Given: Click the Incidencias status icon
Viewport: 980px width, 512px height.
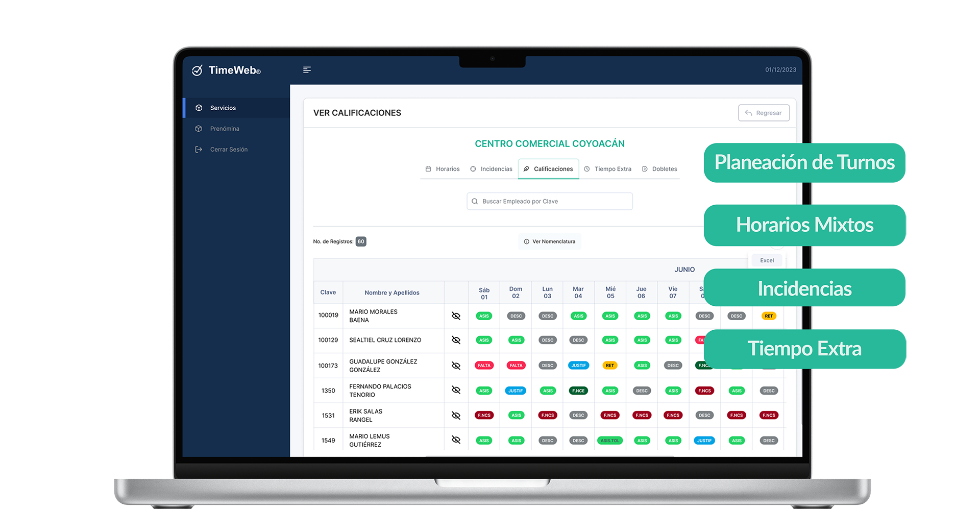Looking at the screenshot, I should (472, 168).
